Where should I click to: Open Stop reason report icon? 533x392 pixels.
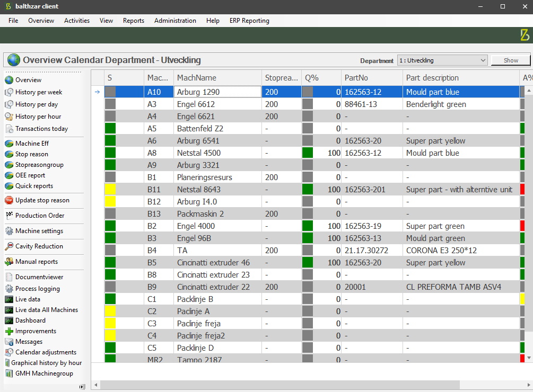coord(9,154)
